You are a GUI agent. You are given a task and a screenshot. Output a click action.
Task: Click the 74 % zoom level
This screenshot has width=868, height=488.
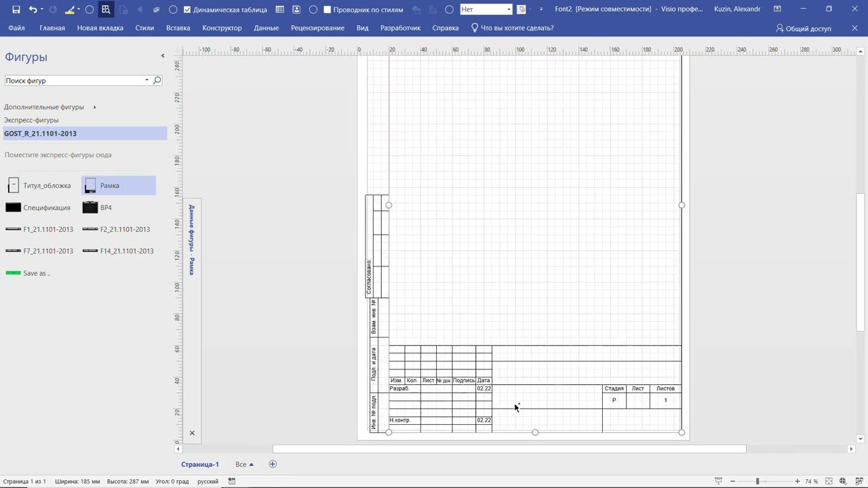click(x=812, y=481)
